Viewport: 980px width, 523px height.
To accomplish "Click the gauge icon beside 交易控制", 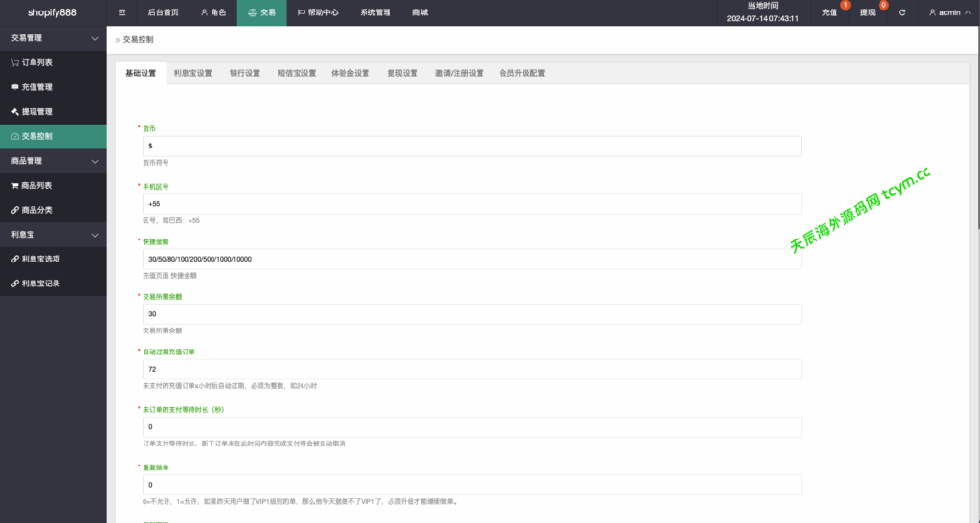I will [x=15, y=136].
